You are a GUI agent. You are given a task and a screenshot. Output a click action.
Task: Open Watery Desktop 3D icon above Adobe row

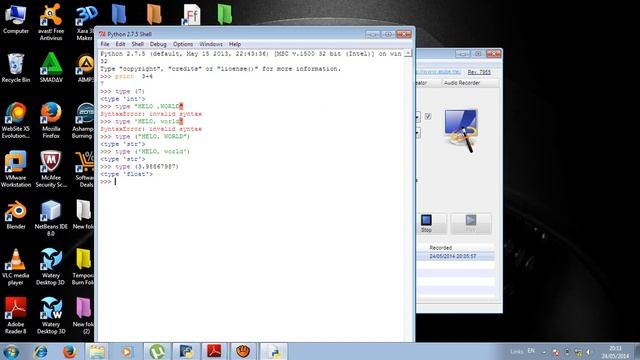(51, 267)
